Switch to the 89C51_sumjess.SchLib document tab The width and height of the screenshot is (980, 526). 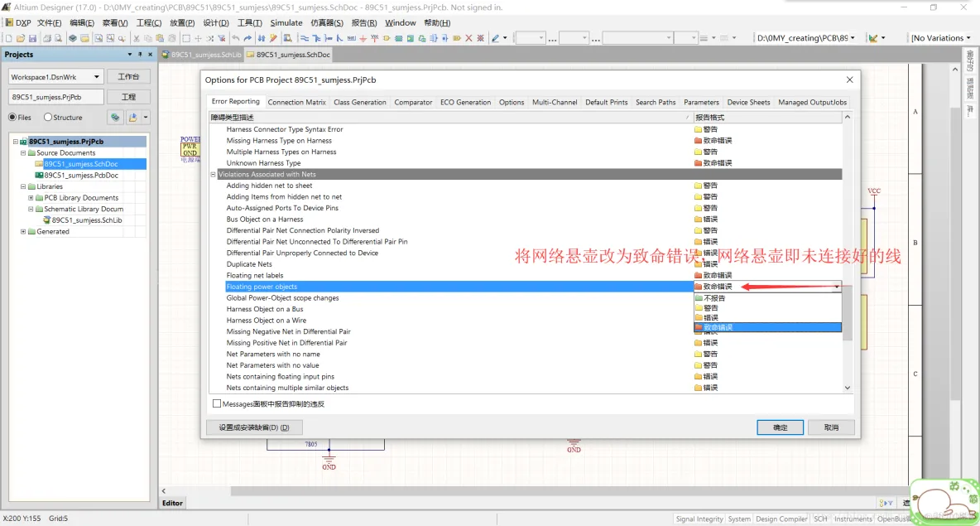[x=201, y=55]
